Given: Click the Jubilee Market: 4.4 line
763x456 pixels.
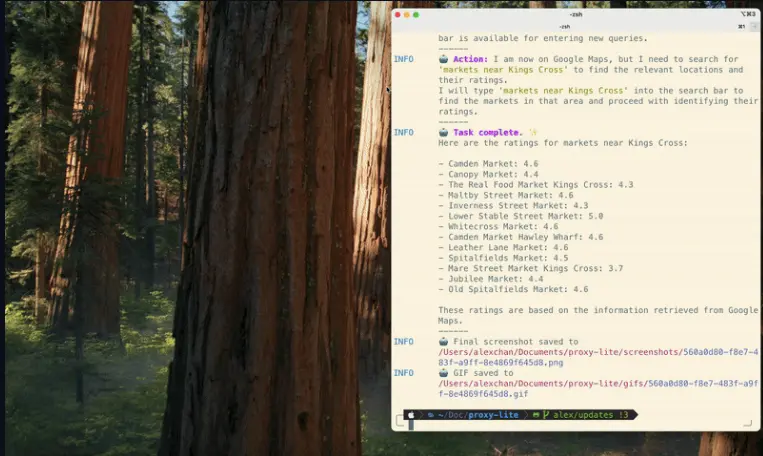Looking at the screenshot, I should pyautogui.click(x=490, y=279).
